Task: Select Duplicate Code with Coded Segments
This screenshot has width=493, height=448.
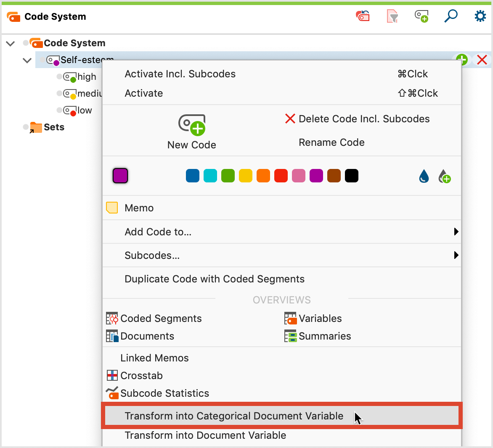Action: 215,279
